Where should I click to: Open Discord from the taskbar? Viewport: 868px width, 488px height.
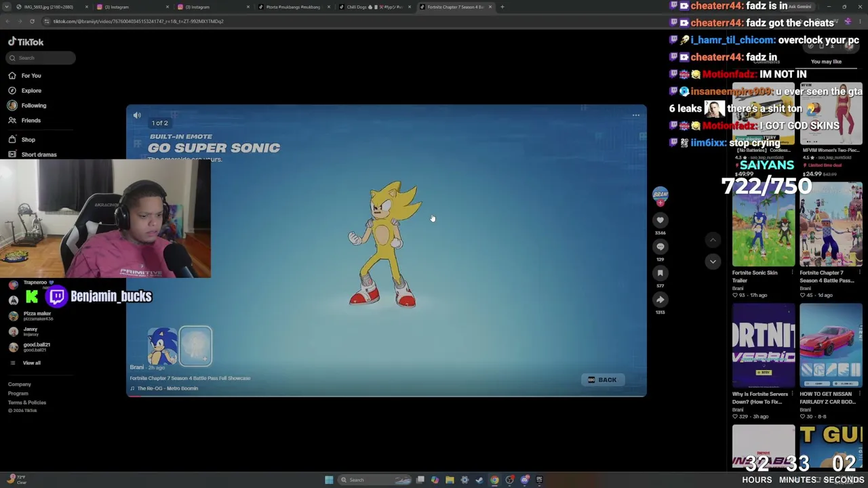tap(524, 480)
